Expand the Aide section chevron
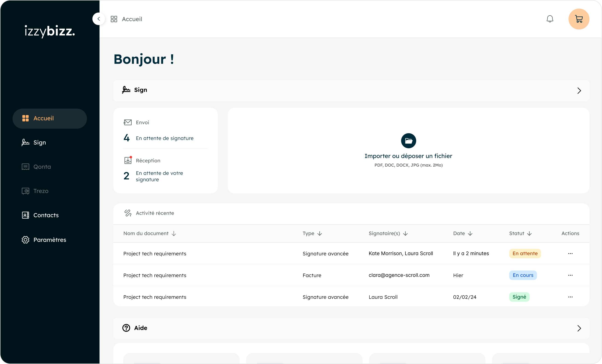The image size is (602, 364). [579, 328]
